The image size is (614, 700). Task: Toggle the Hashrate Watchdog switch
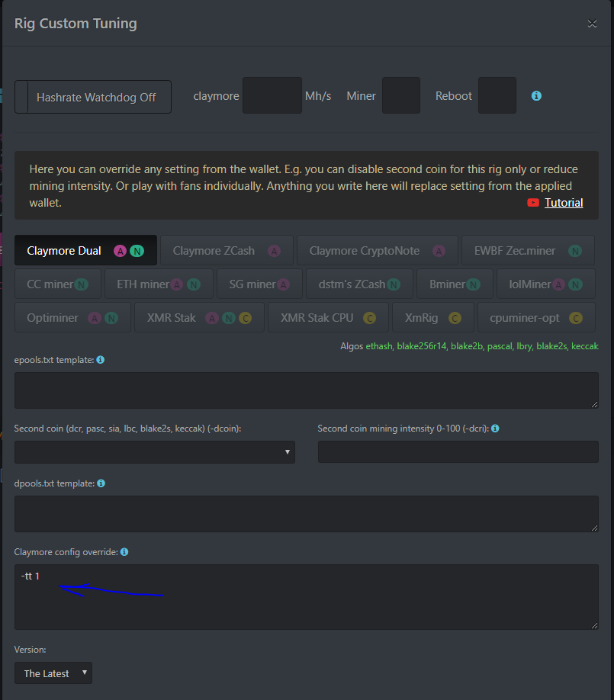point(93,97)
